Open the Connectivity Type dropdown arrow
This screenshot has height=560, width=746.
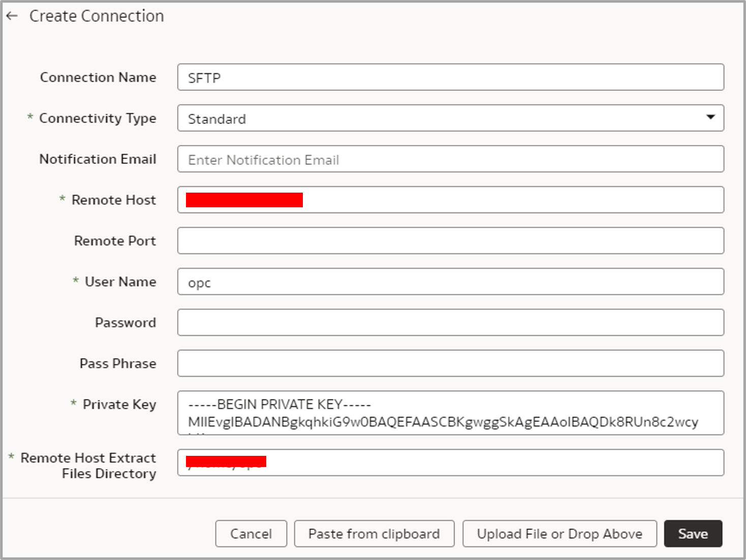710,118
